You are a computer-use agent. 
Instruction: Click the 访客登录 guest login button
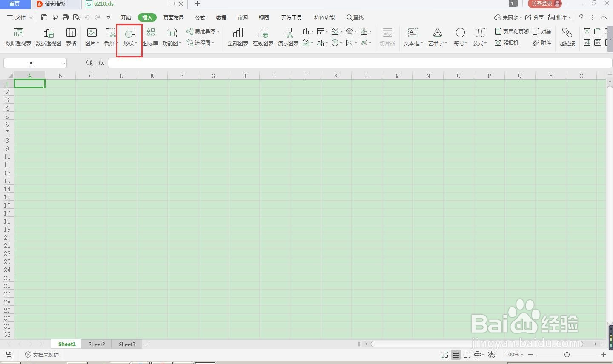(545, 3)
